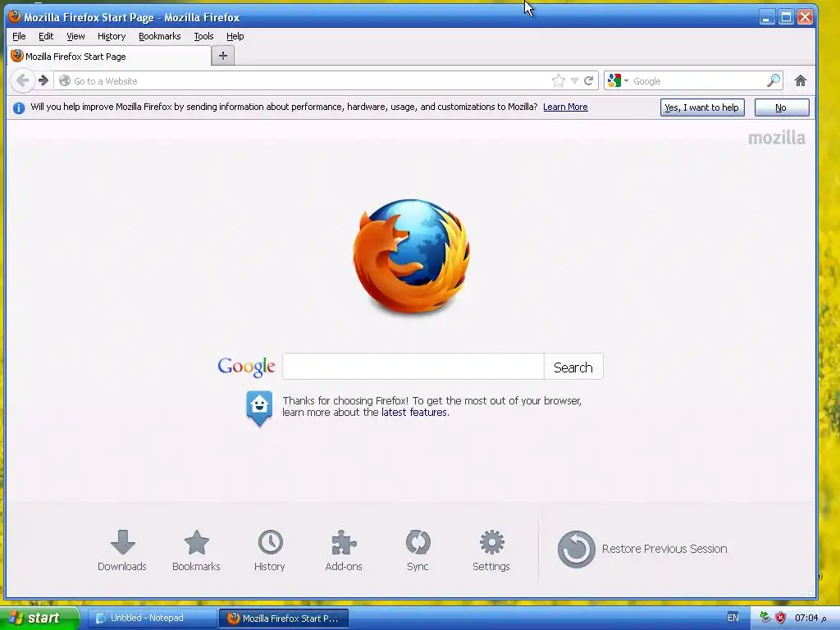
Task: Click the Firefox icon in the title bar
Action: pos(15,16)
